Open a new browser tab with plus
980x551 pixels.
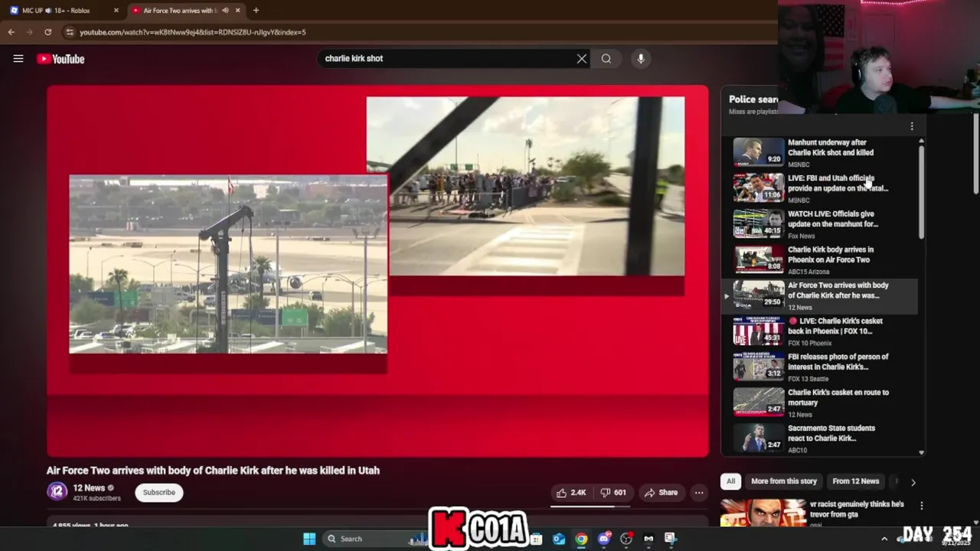tap(256, 10)
